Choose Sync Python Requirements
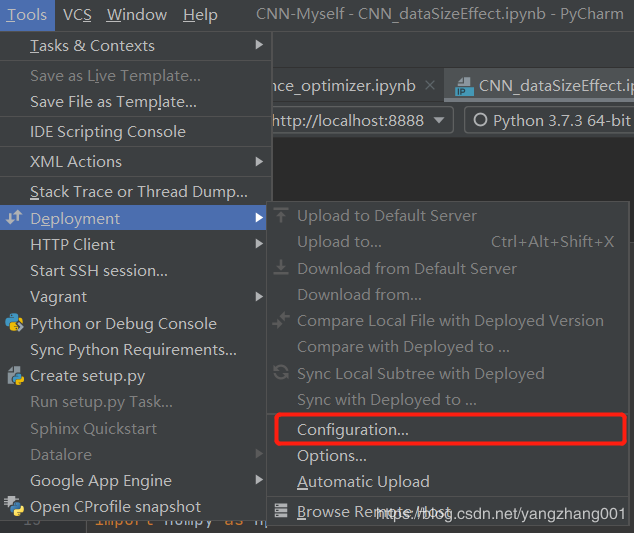Screen dimensions: 634x533 [x=133, y=350]
